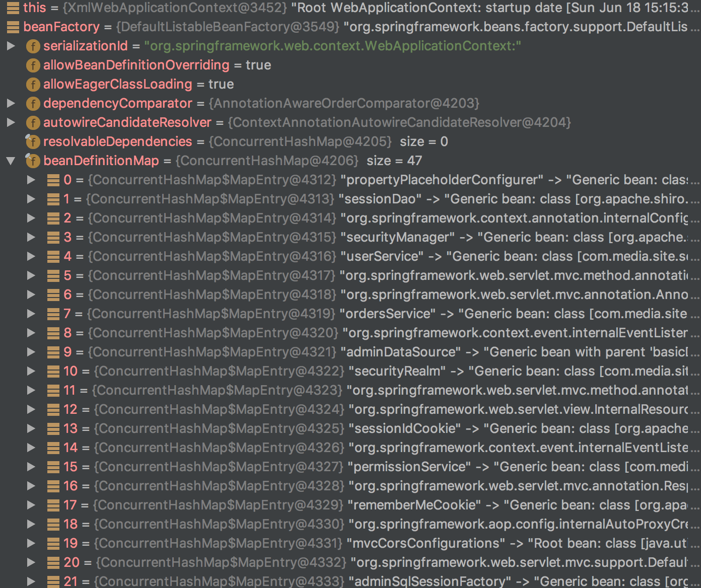Click the field icon of dependencyComparator

click(x=33, y=104)
